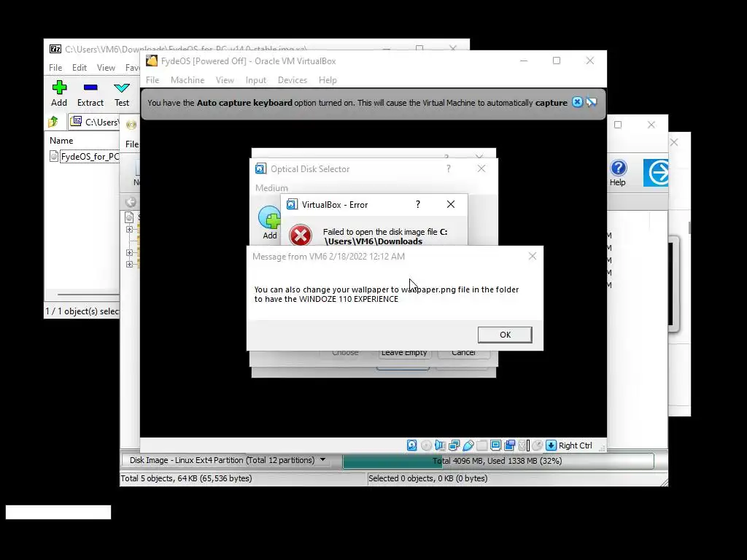Image resolution: width=747 pixels, height=560 pixels.
Task: Open the Edit menu in 7-Zip
Action: pyautogui.click(x=79, y=68)
